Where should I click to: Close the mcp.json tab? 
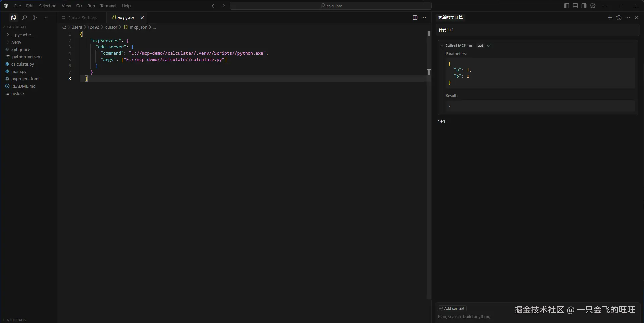point(142,18)
